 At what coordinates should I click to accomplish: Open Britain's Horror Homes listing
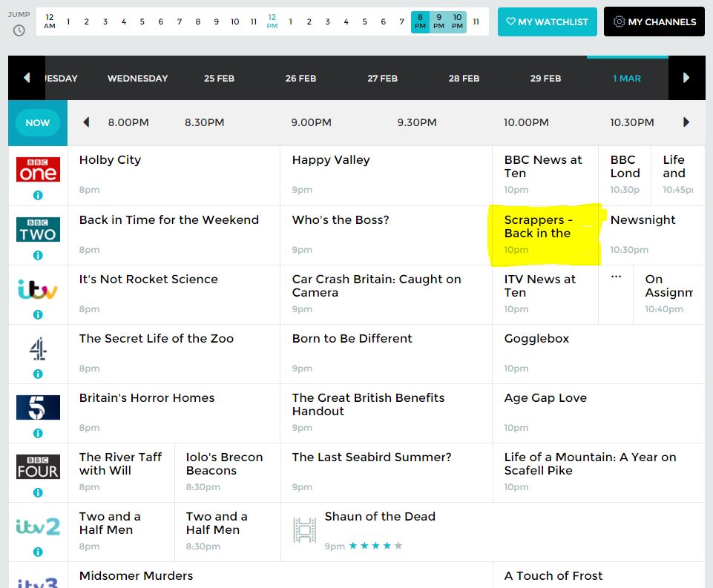174,414
